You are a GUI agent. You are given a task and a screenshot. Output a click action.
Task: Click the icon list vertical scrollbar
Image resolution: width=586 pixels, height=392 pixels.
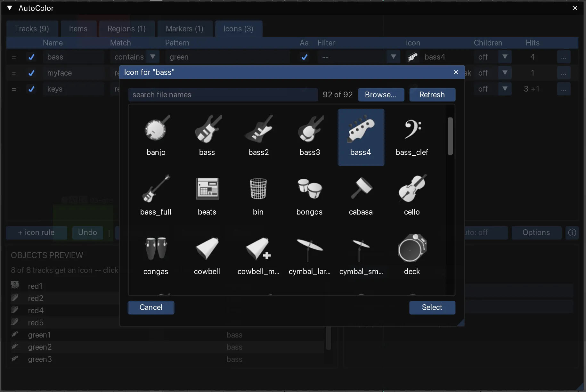[450, 136]
